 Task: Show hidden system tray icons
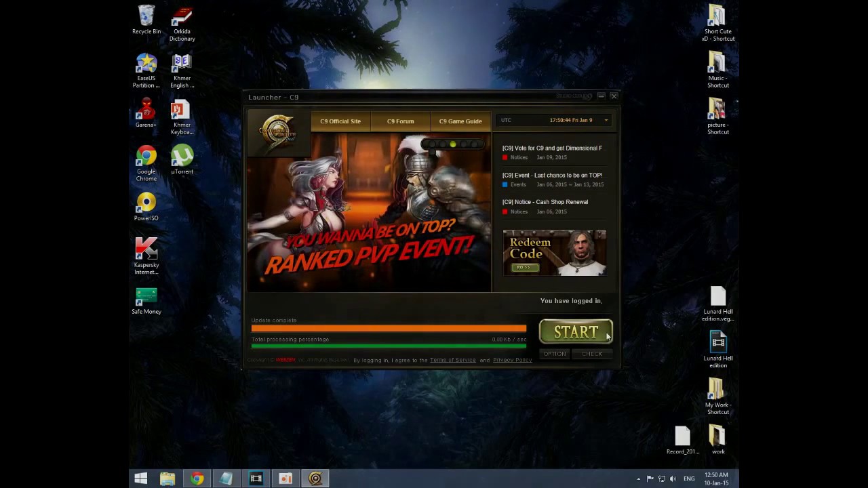tap(638, 479)
